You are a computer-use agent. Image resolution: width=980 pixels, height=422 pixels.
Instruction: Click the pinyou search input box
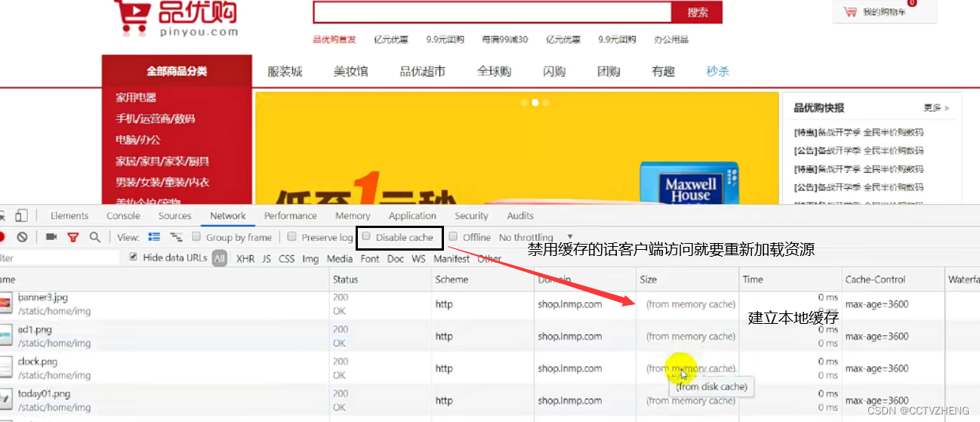pyautogui.click(x=492, y=12)
